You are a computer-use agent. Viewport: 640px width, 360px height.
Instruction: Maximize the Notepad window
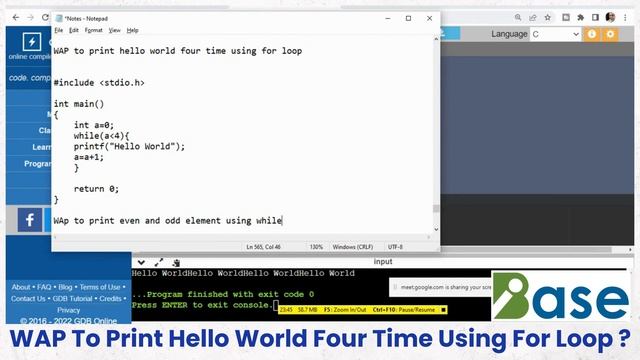[x=408, y=18]
